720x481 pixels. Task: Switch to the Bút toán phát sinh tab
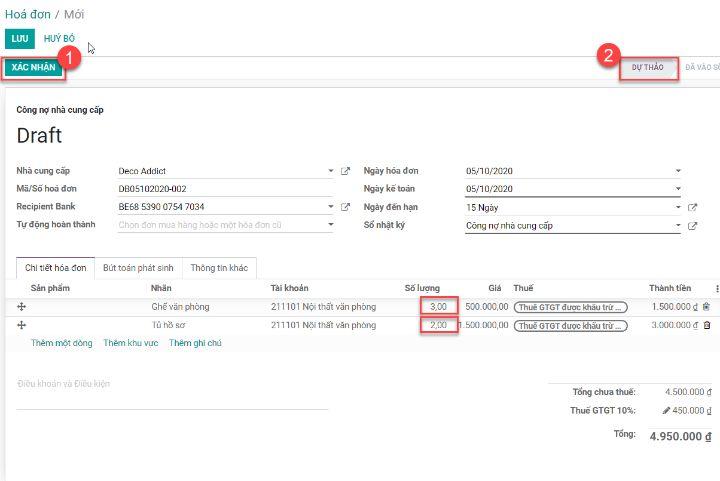(138, 268)
